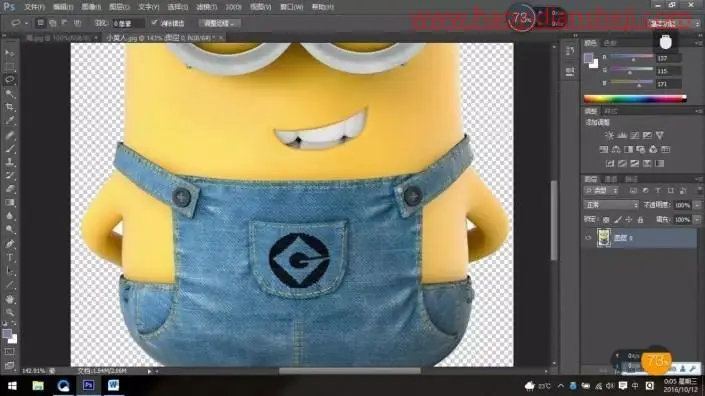Screen dimensions: 705x396
Task: Toggle lock all for the layer
Action: (640, 219)
